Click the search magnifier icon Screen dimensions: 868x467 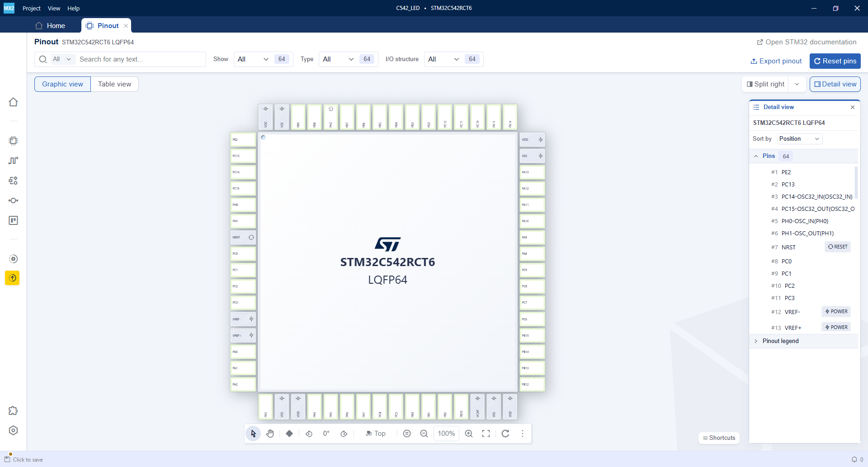[43, 59]
